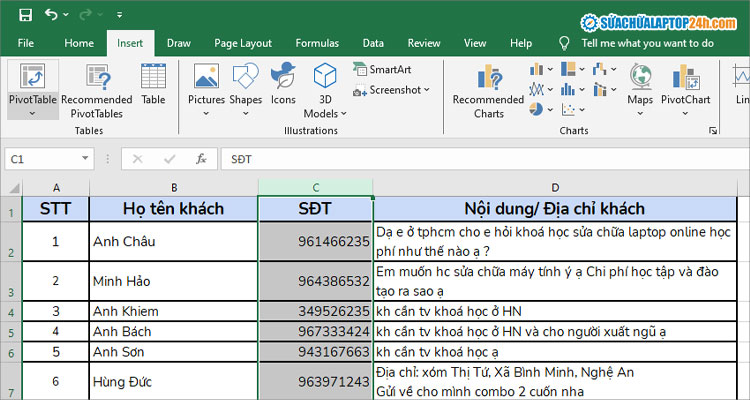750x400 pixels.
Task: Select the column D header
Action: (x=555, y=188)
